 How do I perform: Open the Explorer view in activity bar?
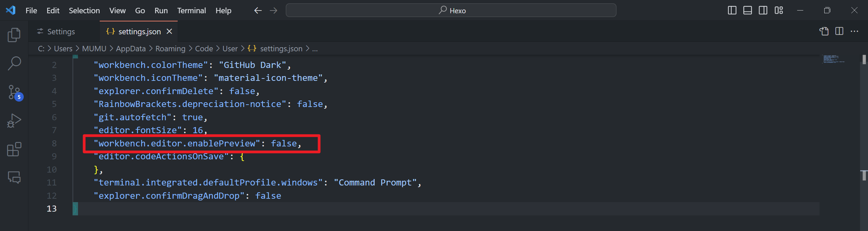[14, 35]
